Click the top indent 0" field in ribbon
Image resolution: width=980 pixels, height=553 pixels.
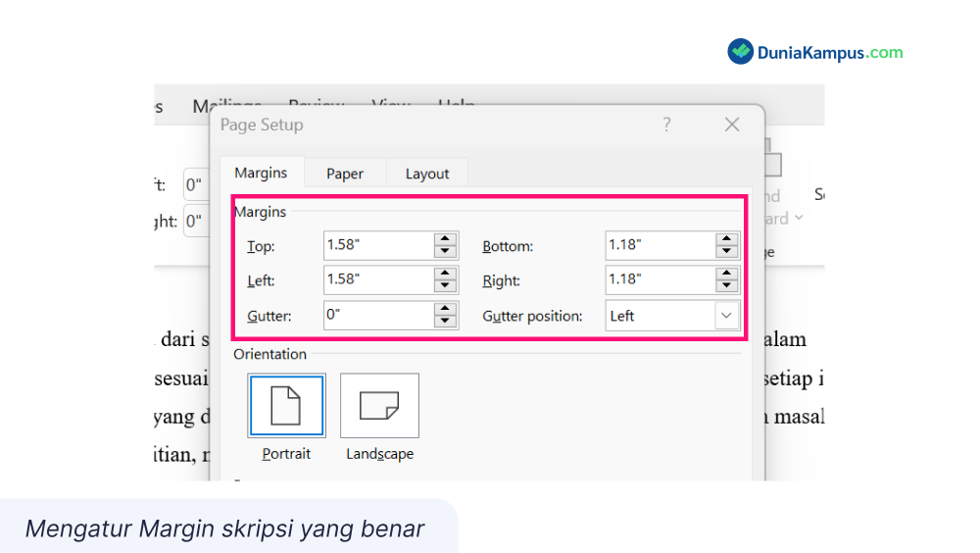pyautogui.click(x=197, y=185)
